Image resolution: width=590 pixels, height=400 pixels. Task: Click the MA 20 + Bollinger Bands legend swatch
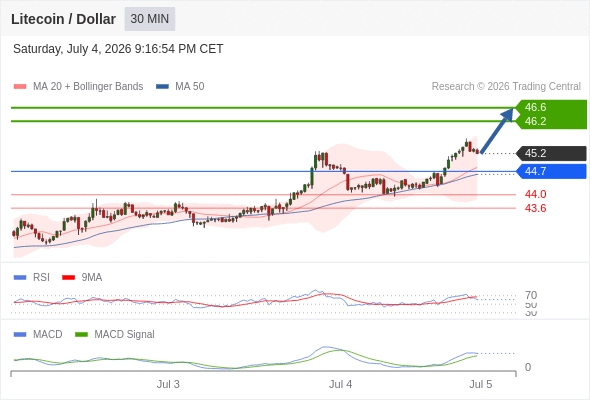(x=20, y=87)
